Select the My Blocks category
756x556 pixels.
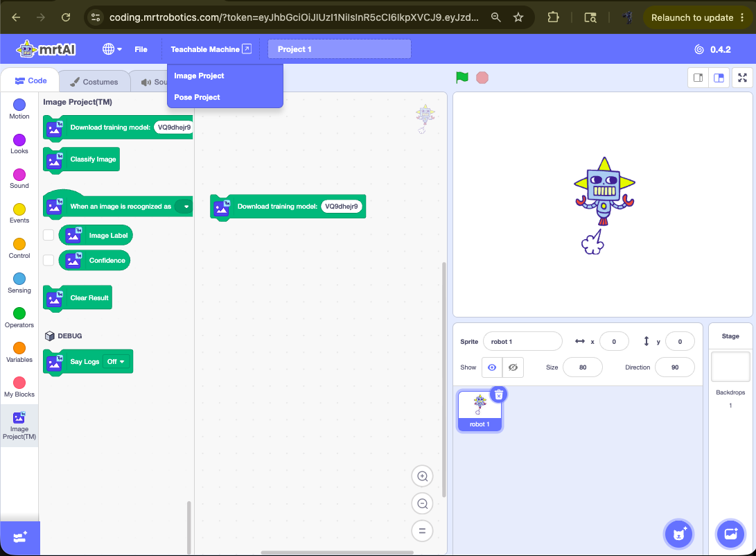coord(19,388)
